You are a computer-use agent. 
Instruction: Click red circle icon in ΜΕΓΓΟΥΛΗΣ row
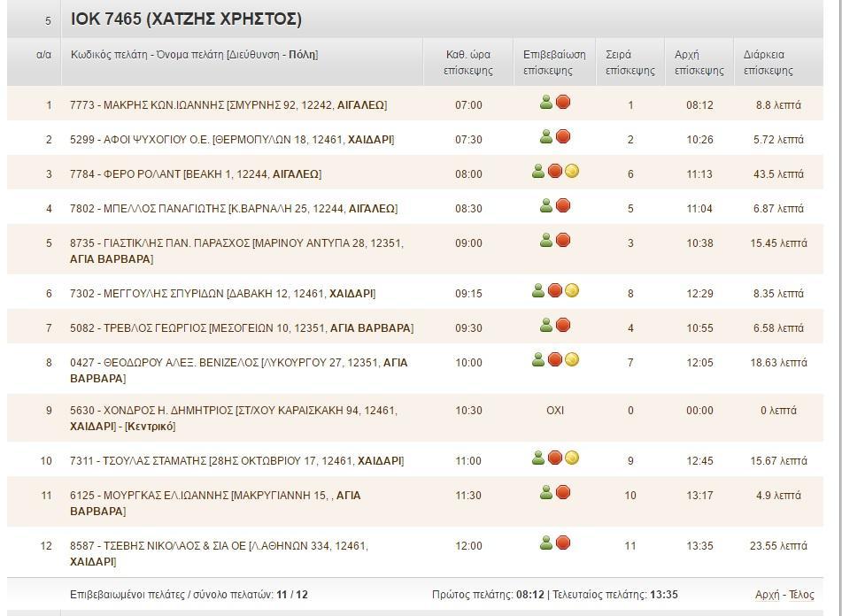(555, 289)
